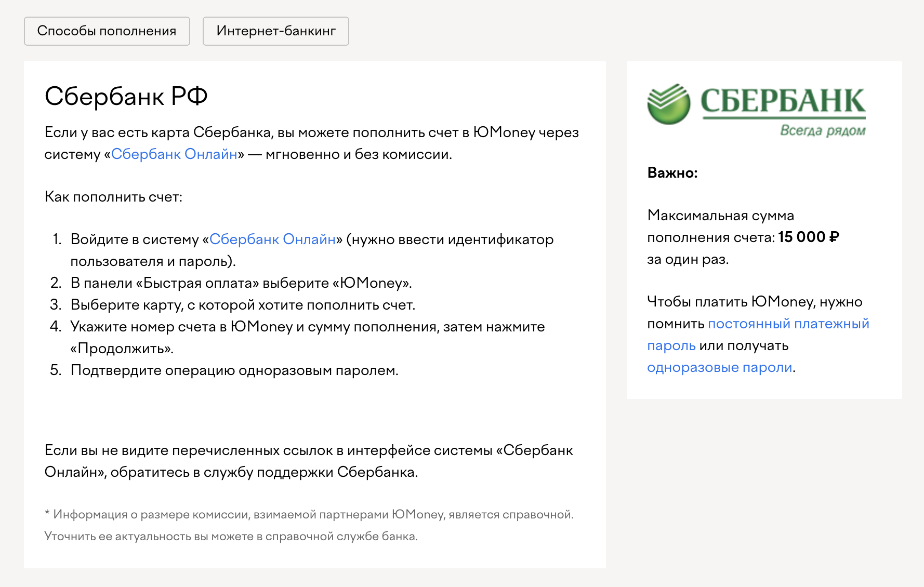
Task: Open the «Интернет-банкинг» button
Action: (275, 31)
